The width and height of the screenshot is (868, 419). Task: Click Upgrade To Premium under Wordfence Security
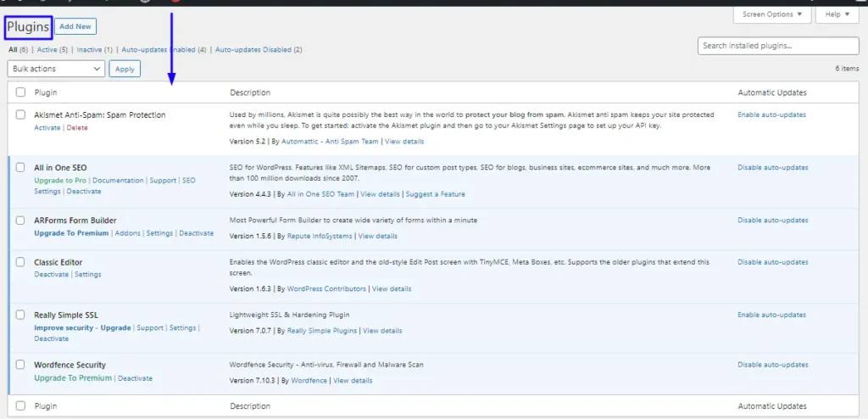pyautogui.click(x=73, y=378)
